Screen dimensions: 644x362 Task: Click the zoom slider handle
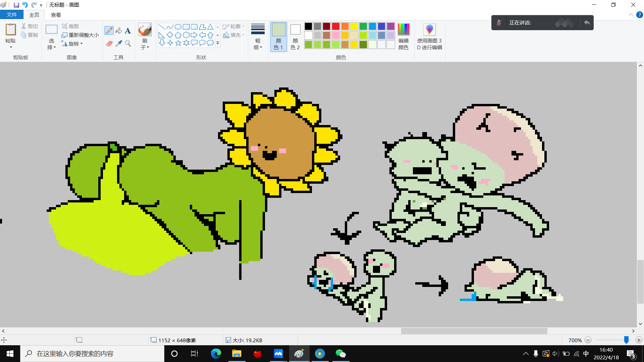(626, 340)
